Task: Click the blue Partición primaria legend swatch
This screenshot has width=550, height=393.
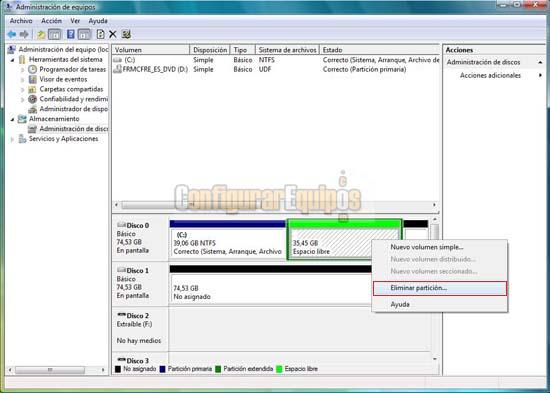Action: click(162, 369)
